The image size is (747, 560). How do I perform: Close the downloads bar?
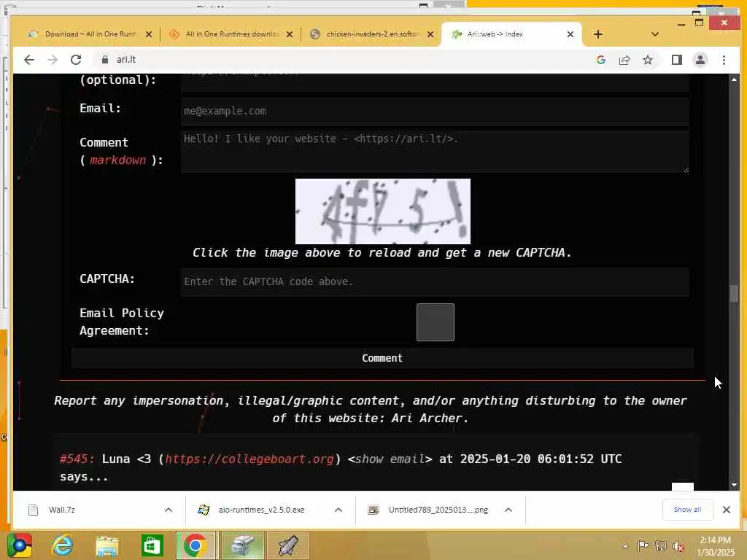[x=726, y=510]
